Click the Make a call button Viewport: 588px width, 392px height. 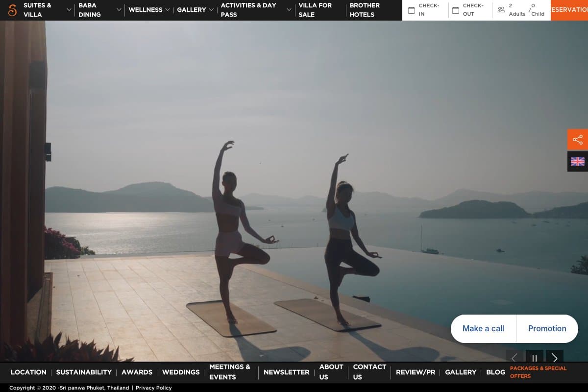coord(483,328)
